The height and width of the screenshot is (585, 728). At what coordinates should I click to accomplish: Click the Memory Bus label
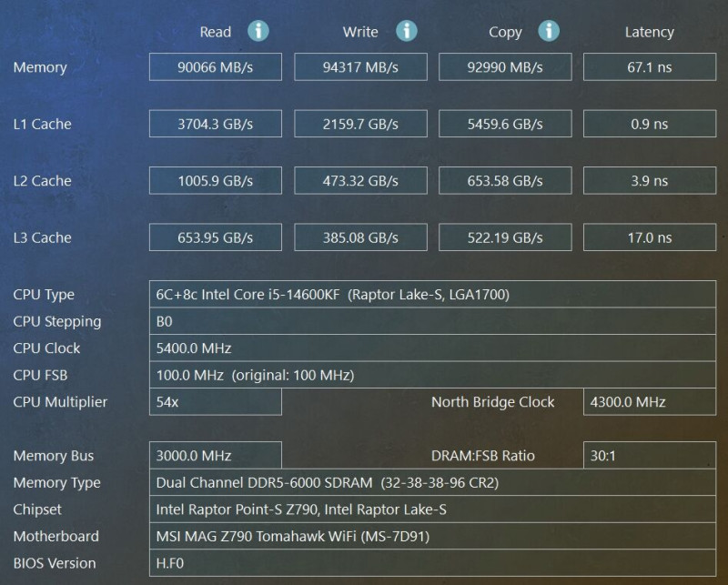pos(54,456)
